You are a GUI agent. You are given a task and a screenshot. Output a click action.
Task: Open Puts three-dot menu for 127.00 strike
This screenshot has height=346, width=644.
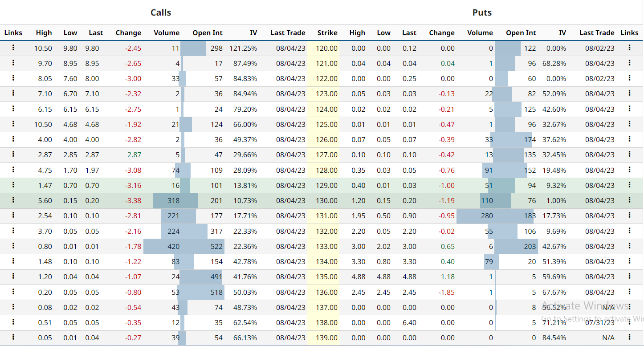629,154
